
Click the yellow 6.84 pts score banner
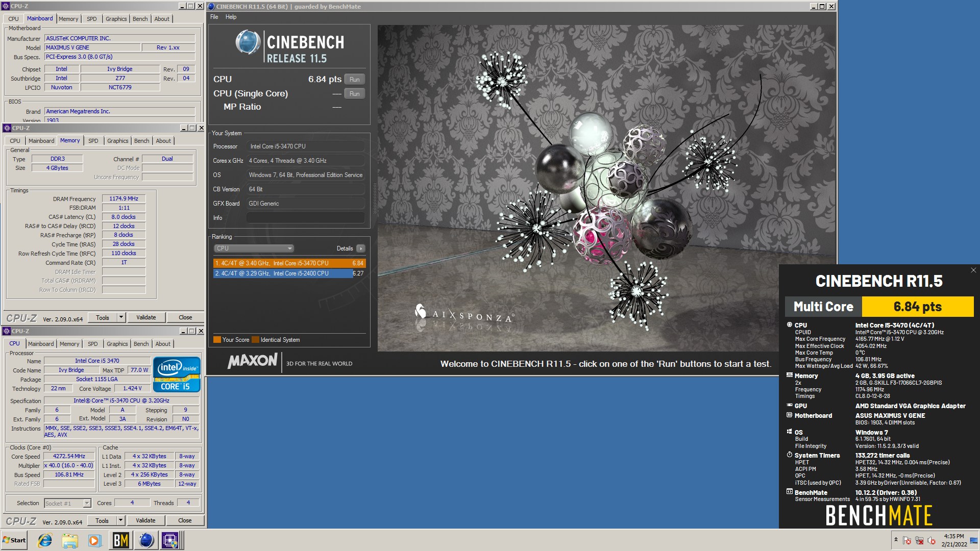[x=917, y=307]
